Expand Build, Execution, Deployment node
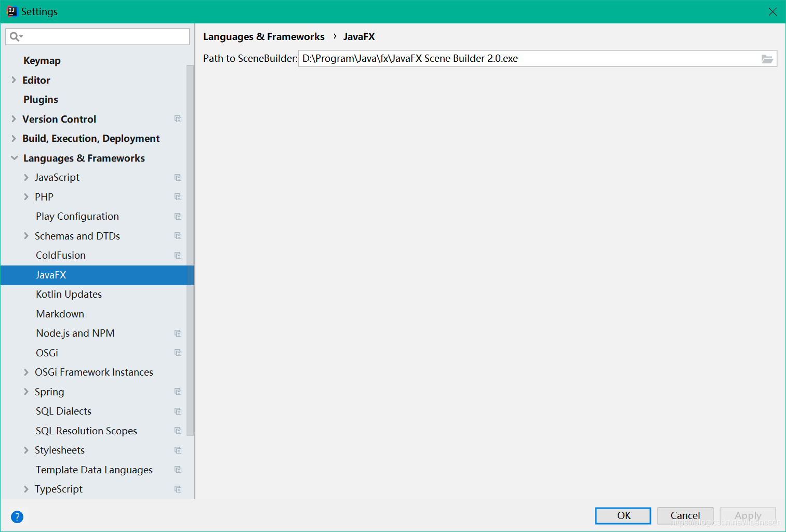This screenshot has height=532, width=786. (14, 139)
